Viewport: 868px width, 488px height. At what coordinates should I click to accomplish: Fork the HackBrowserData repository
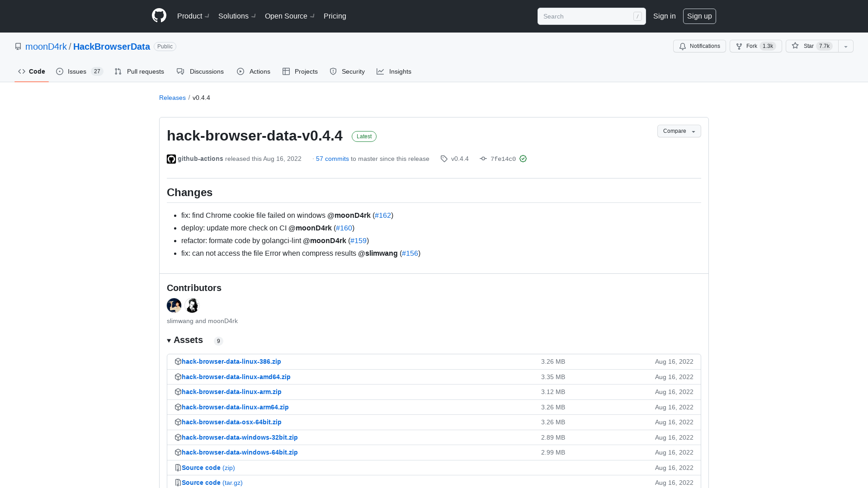(x=755, y=46)
